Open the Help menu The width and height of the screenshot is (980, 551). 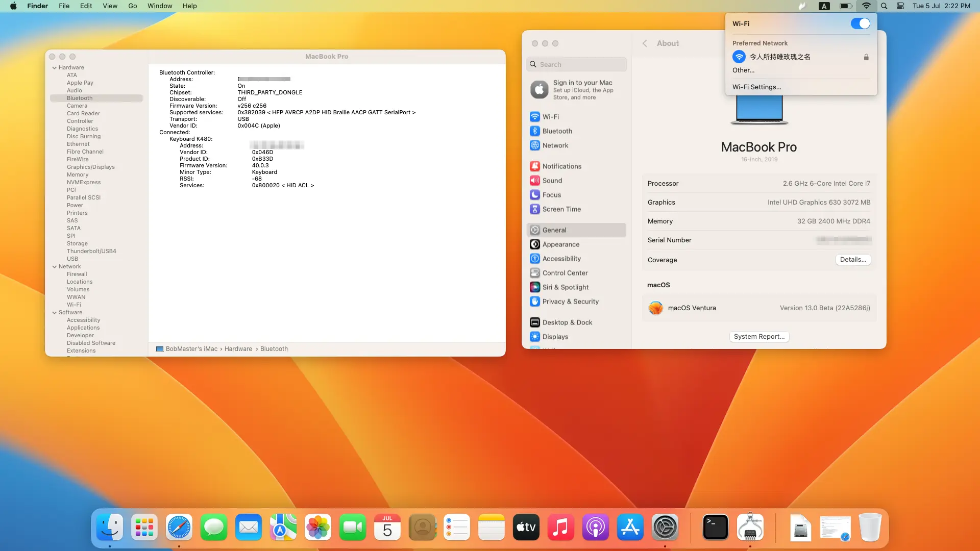[189, 6]
